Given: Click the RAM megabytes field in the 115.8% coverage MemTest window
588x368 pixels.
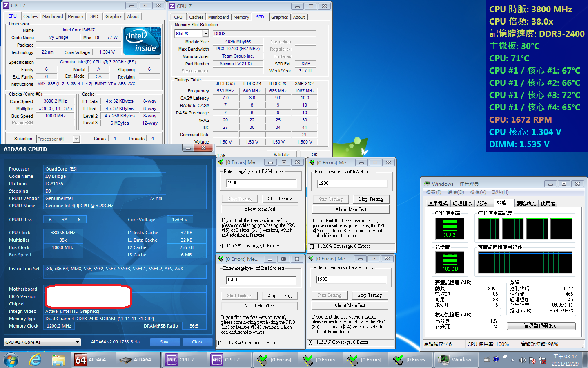Looking at the screenshot, I should 261,280.
